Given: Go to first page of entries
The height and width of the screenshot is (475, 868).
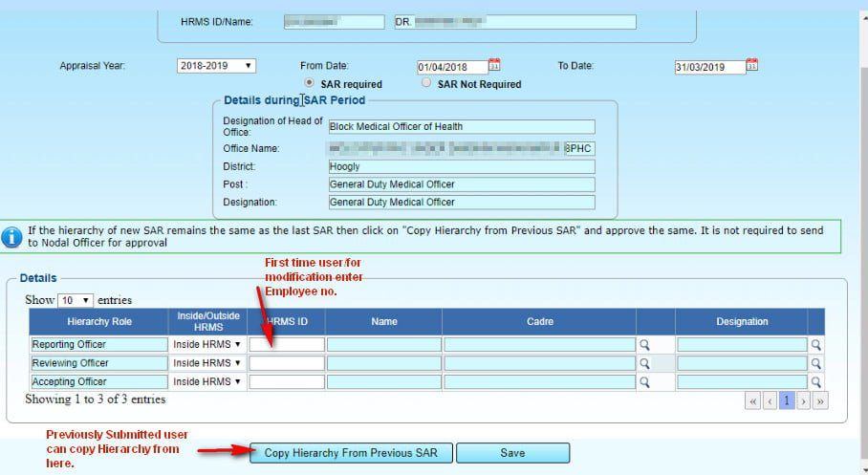Looking at the screenshot, I should pyautogui.click(x=753, y=400).
